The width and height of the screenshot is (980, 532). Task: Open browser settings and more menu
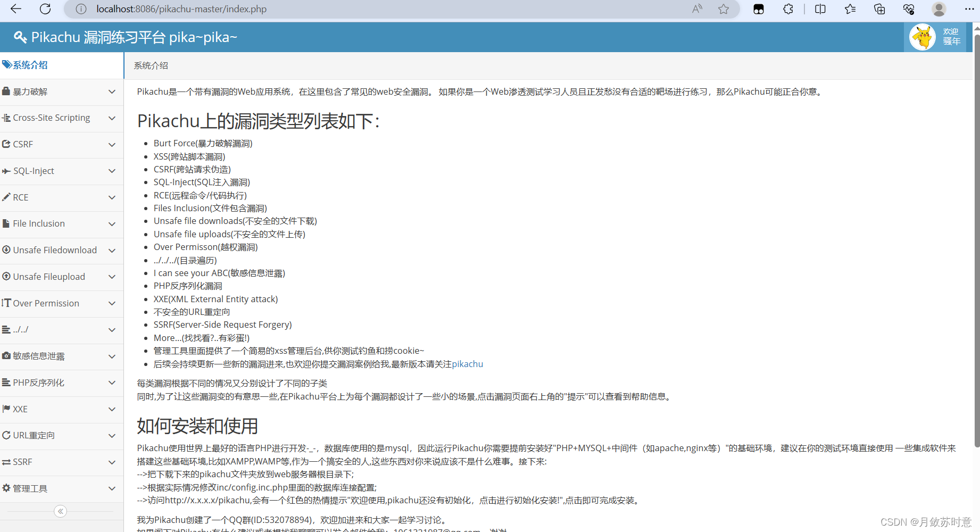tap(969, 9)
